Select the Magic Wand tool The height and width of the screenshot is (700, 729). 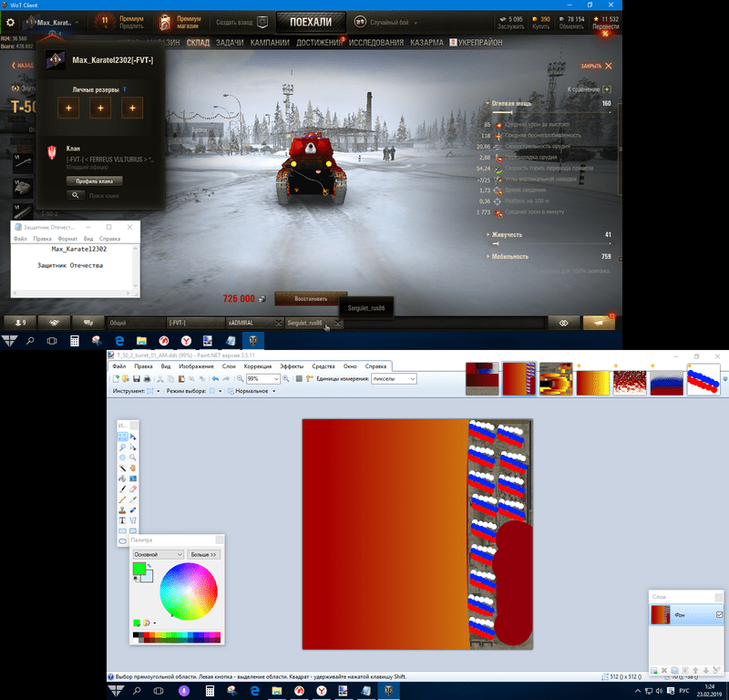(x=122, y=468)
